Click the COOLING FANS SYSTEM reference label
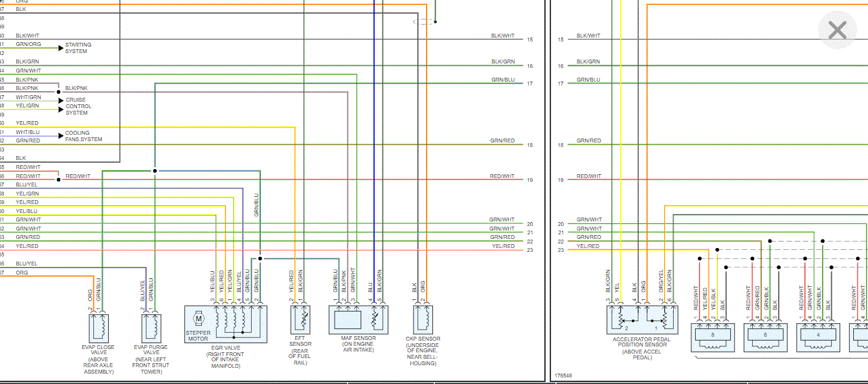Image resolution: width=868 pixels, height=384 pixels. (83, 136)
